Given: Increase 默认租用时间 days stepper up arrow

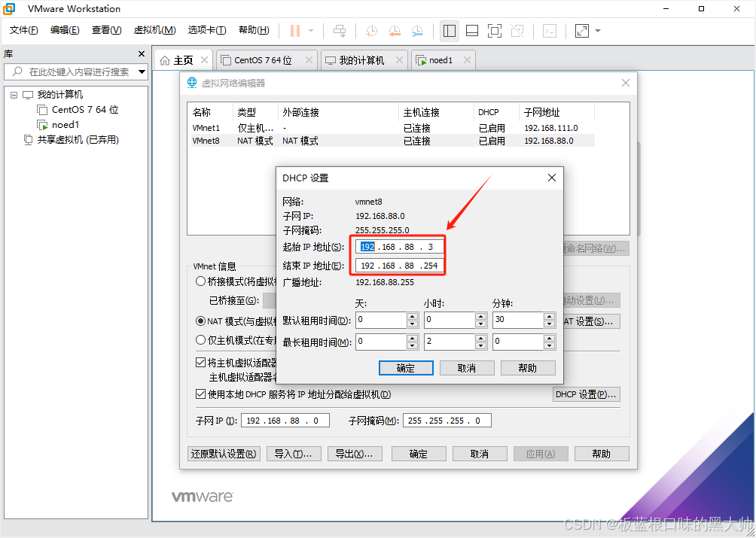Looking at the screenshot, I should click(412, 317).
